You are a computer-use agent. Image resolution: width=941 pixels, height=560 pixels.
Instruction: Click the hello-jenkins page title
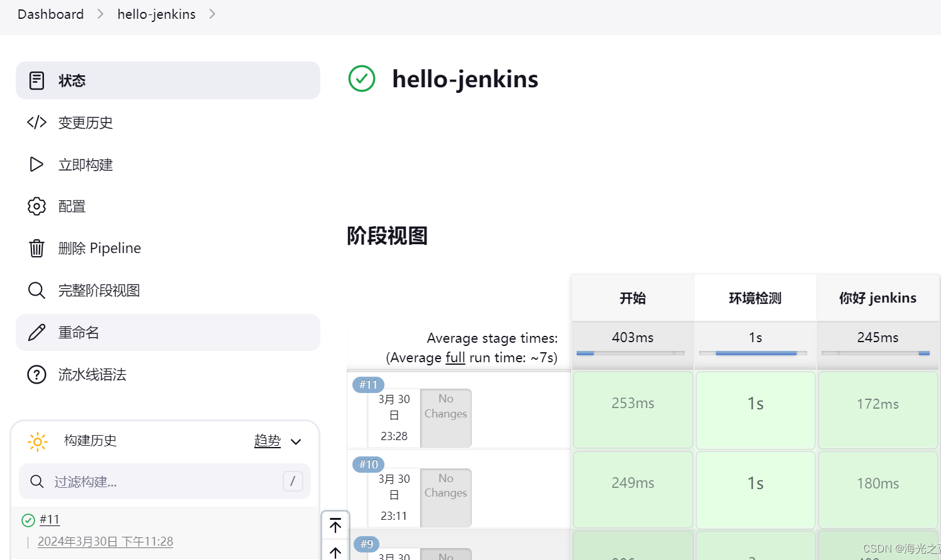pyautogui.click(x=465, y=79)
